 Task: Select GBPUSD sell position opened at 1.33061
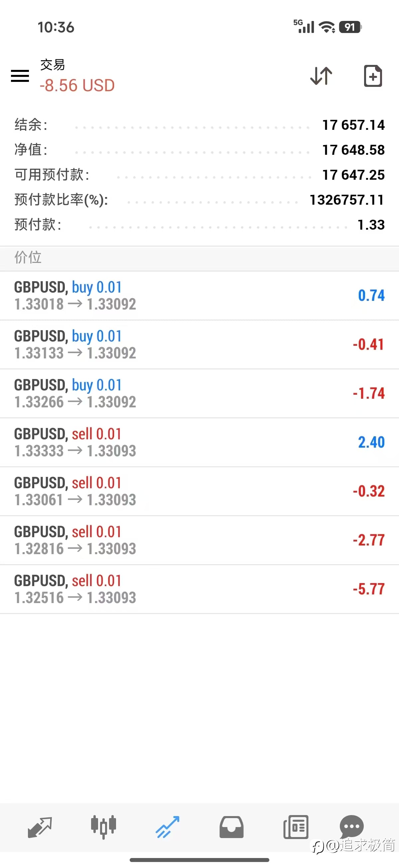tap(199, 491)
